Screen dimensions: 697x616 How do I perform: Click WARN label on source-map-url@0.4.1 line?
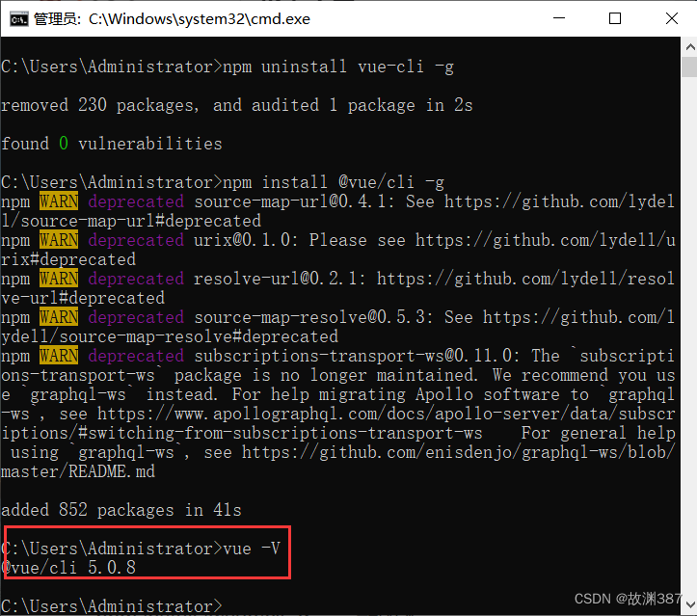pos(59,201)
